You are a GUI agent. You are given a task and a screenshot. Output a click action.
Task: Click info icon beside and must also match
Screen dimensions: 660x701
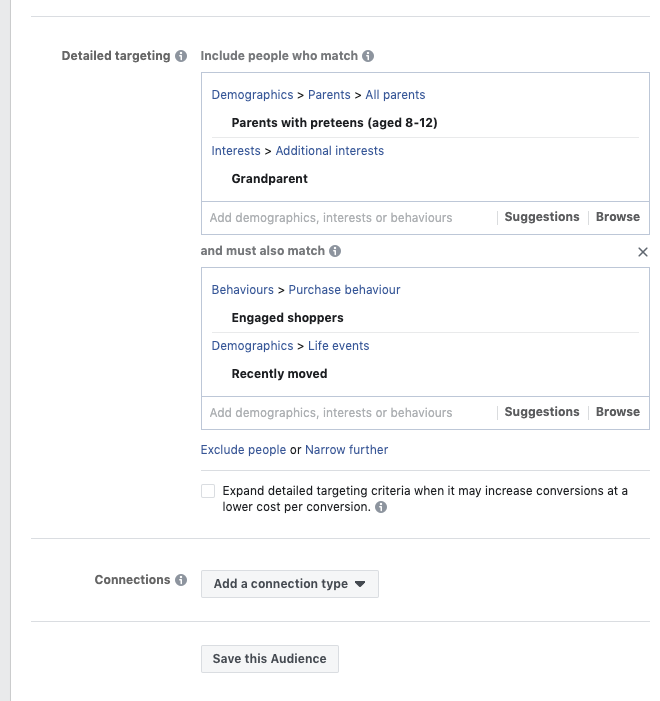point(335,251)
